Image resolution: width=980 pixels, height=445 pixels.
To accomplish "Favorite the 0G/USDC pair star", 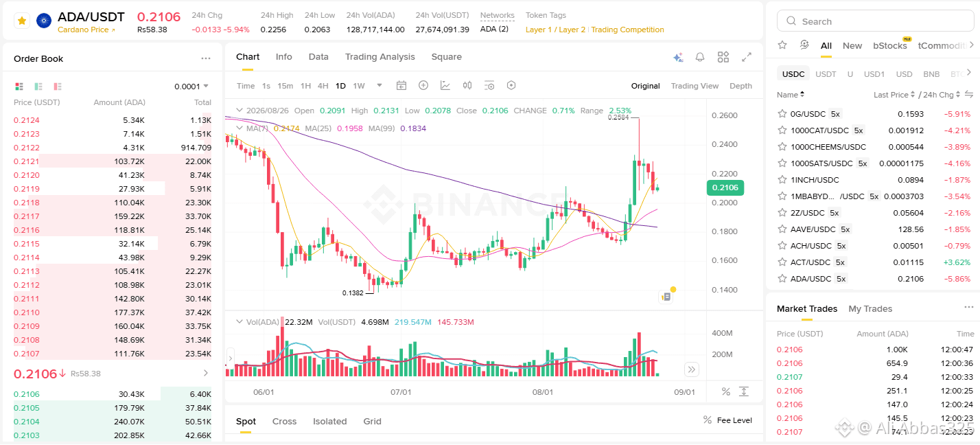I will [782, 114].
